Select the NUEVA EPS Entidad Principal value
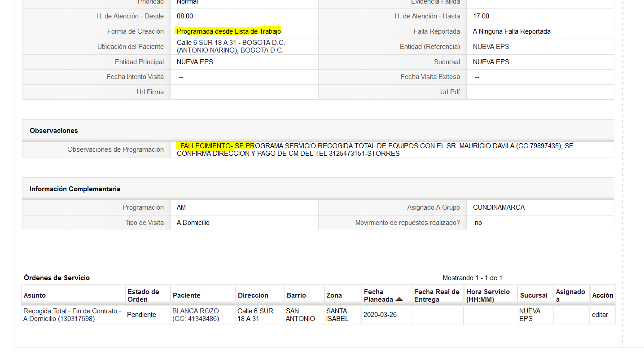Viewport: 644px width, 356px height. click(x=195, y=62)
